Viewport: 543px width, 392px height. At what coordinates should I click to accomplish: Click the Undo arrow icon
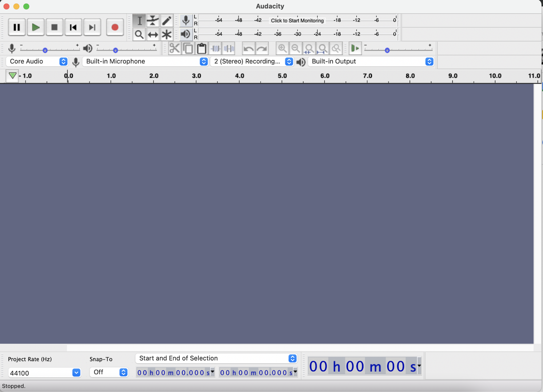pyautogui.click(x=248, y=49)
